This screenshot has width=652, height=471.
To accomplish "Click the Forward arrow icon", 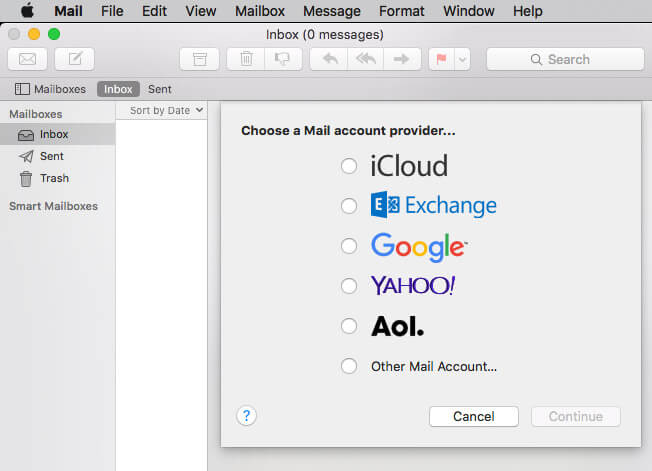I will click(401, 59).
